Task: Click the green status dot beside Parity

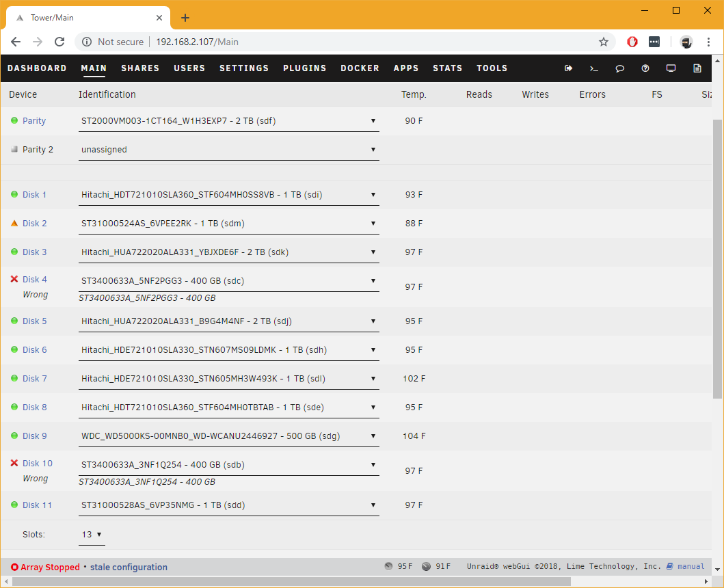Action: [x=14, y=121]
